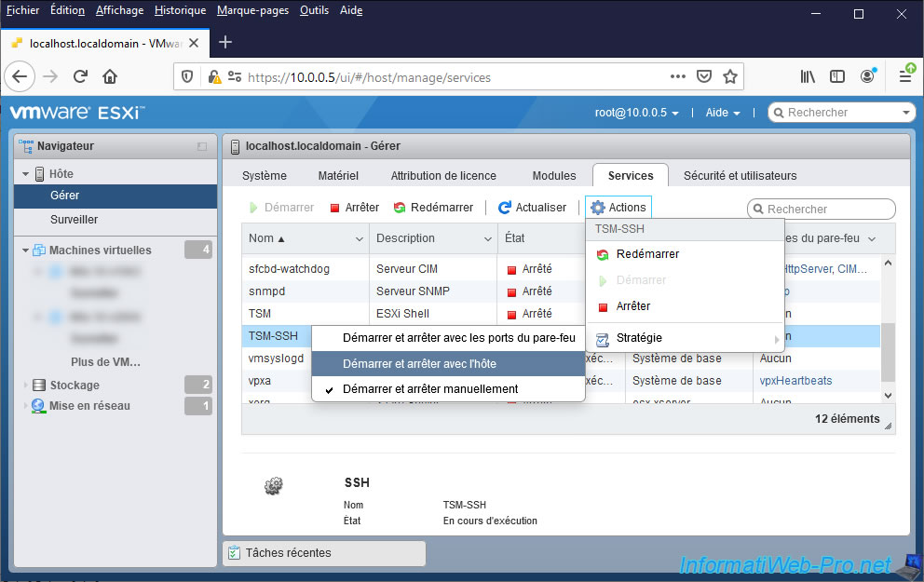Minimize the Navigateur panel
This screenshot has width=924, height=582.
(202, 146)
